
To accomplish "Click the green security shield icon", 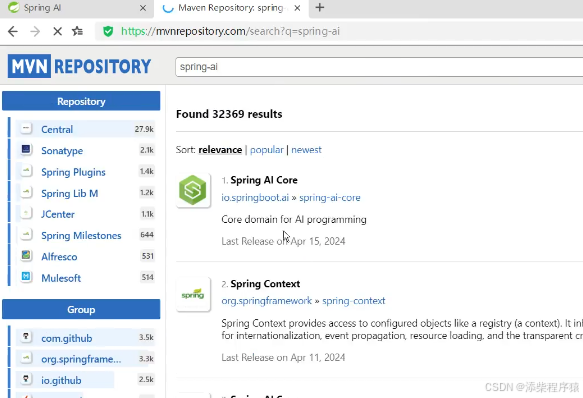I will (x=108, y=31).
